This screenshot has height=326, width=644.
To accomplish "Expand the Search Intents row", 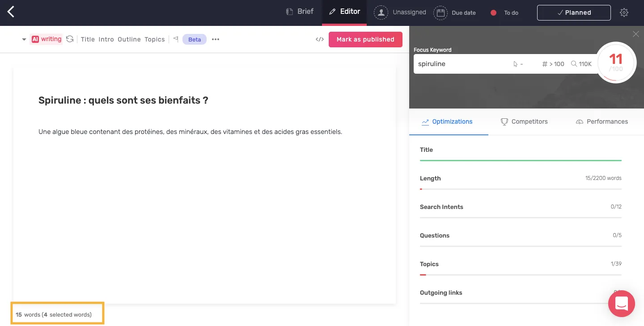I will coord(521,210).
